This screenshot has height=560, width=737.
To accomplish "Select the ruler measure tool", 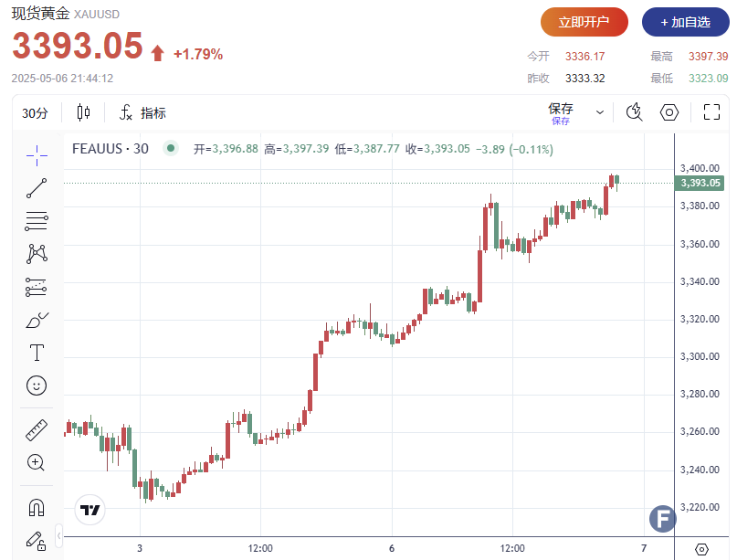I will coord(37,429).
